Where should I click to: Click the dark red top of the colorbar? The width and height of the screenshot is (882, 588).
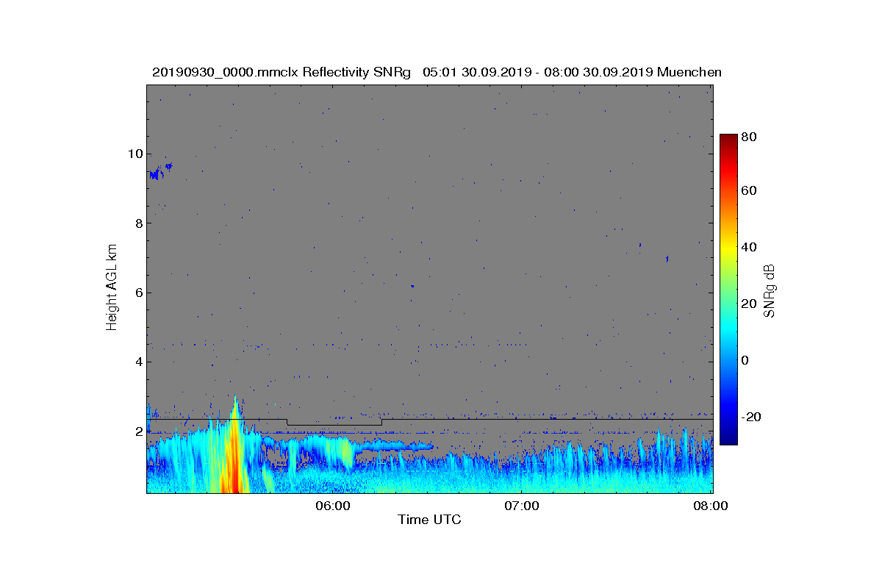(x=728, y=140)
